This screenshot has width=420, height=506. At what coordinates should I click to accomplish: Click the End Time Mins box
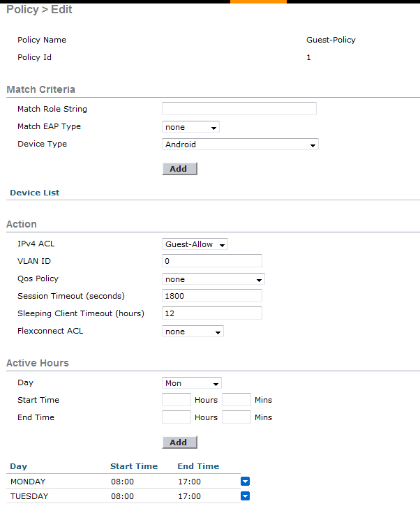click(x=237, y=417)
